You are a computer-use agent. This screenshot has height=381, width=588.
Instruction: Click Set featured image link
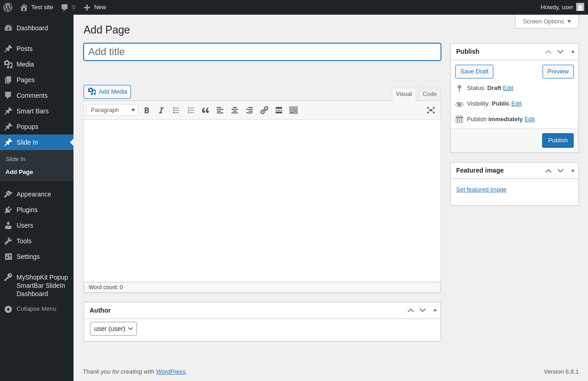click(481, 190)
